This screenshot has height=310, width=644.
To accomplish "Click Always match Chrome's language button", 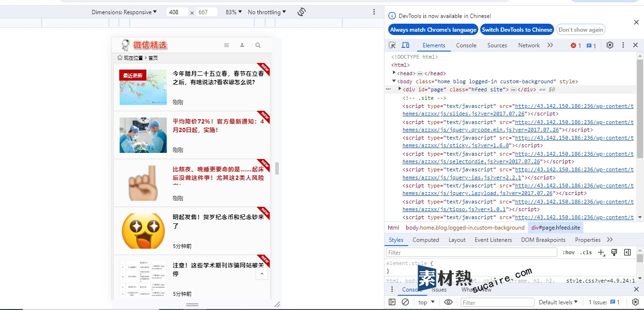I will coord(433,29).
